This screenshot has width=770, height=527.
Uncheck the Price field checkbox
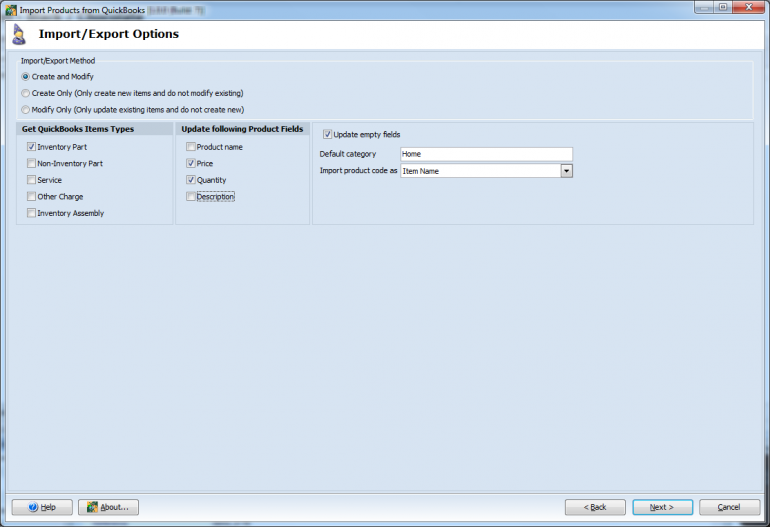pos(191,164)
